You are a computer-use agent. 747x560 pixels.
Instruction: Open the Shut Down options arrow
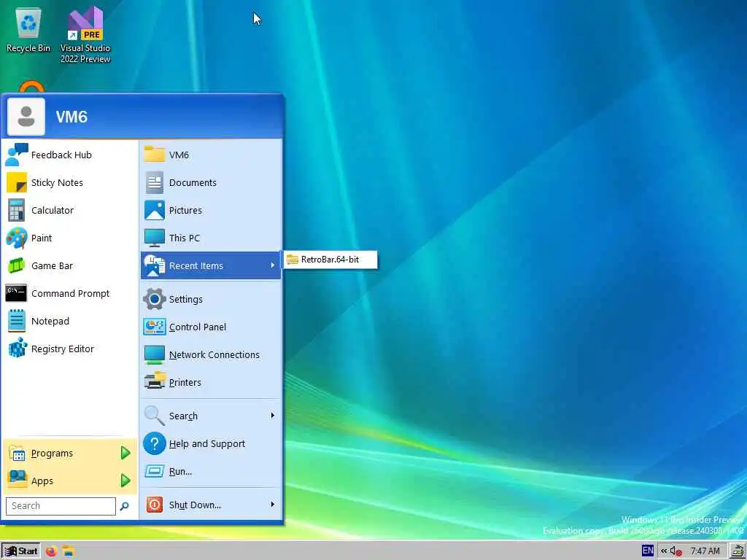tap(273, 505)
